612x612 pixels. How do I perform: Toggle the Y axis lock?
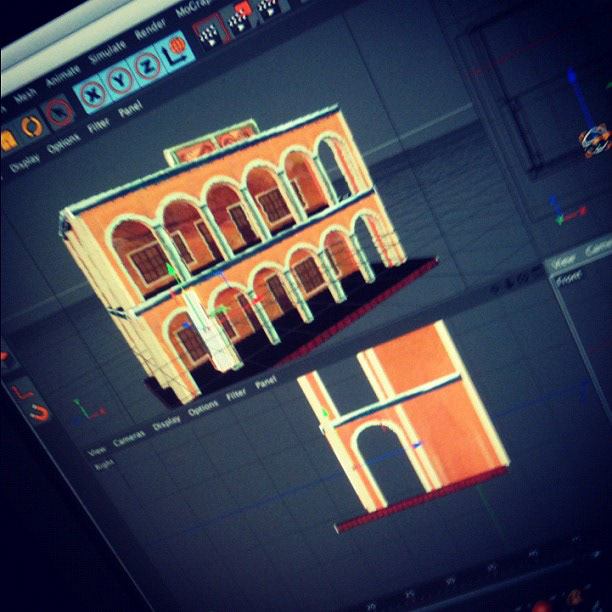(x=120, y=80)
